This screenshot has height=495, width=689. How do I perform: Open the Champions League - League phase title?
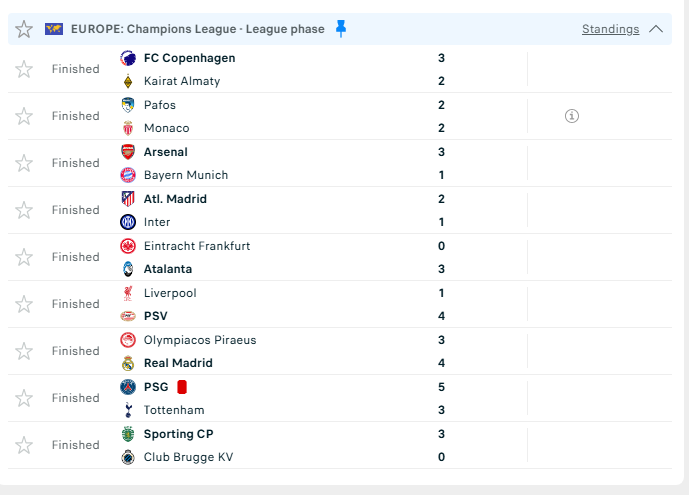[198, 29]
